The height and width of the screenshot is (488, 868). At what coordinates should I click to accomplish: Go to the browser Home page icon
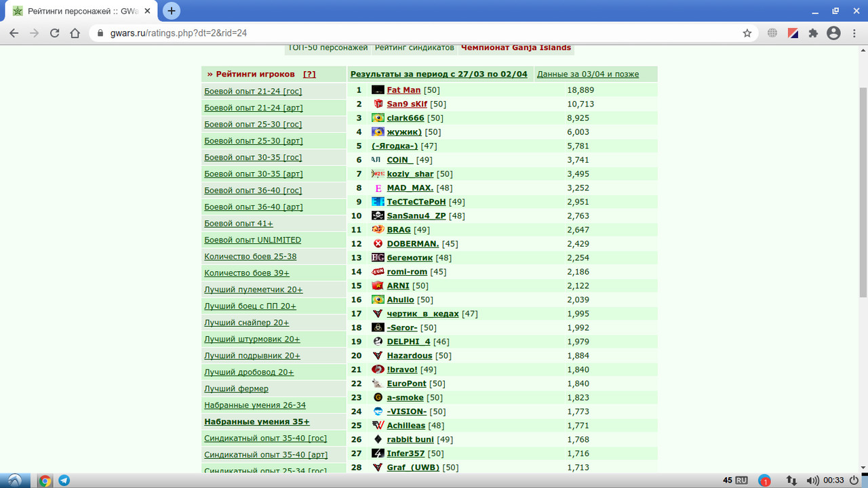(x=76, y=33)
